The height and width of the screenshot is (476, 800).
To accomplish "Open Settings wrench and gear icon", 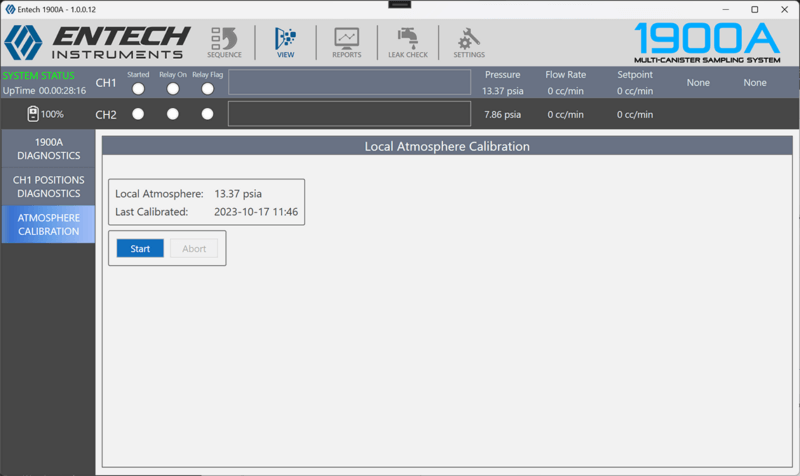I will tap(469, 42).
